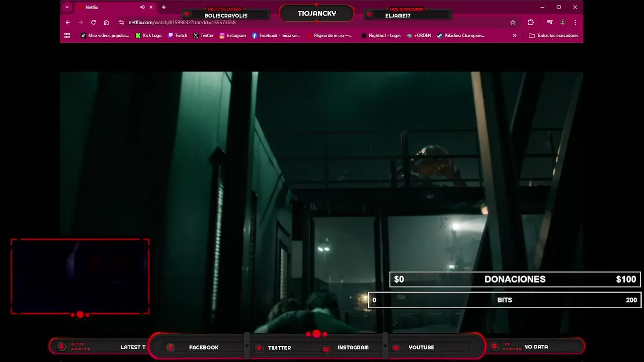Viewport: 644px width, 362px height.
Task: Open the Twitter bookmark
Action: [203, 36]
